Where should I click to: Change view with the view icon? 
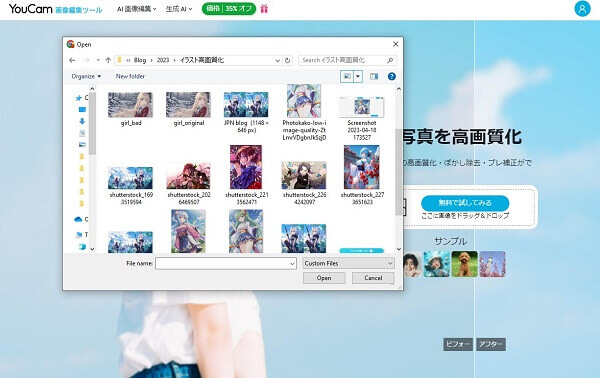coord(347,77)
